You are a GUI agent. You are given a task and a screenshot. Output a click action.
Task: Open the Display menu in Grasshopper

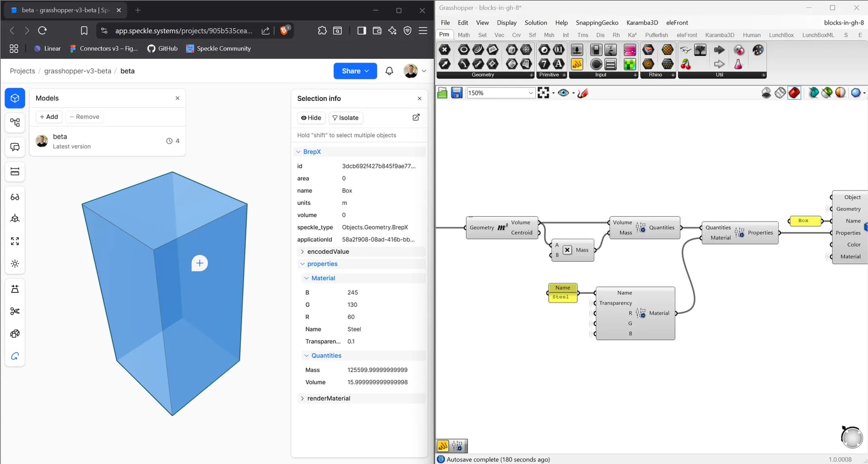[x=506, y=23]
